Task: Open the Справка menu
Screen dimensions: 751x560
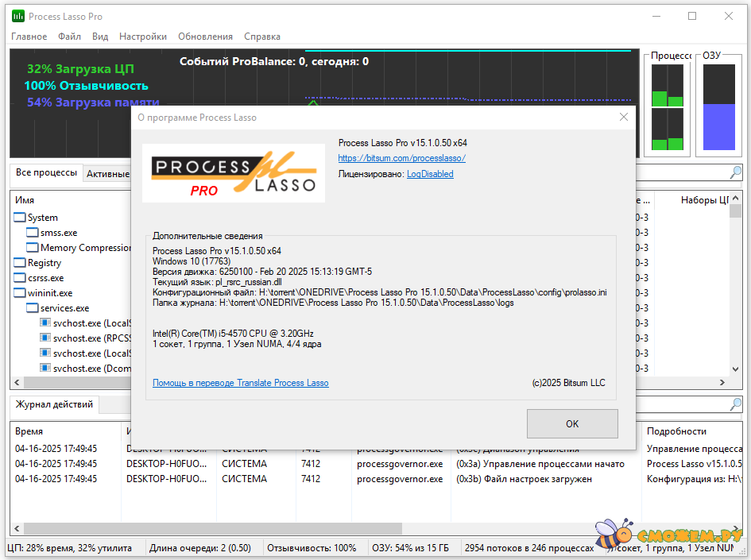Action: pos(262,37)
